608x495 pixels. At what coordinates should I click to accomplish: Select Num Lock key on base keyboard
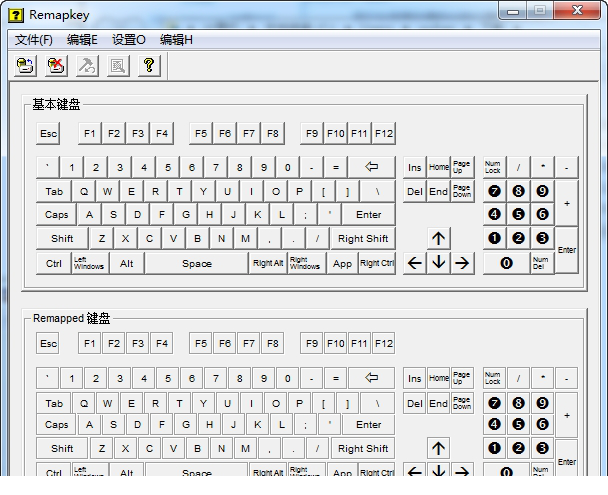pos(494,167)
